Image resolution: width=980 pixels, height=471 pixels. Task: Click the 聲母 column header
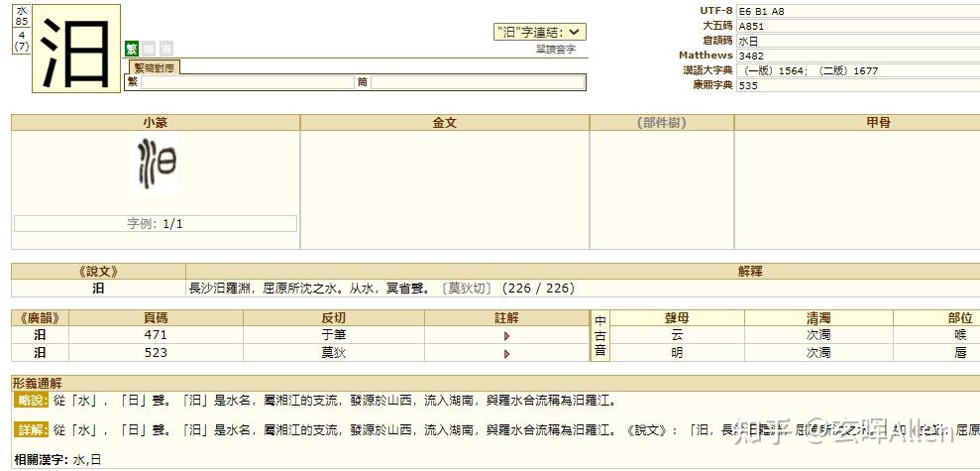(x=677, y=317)
